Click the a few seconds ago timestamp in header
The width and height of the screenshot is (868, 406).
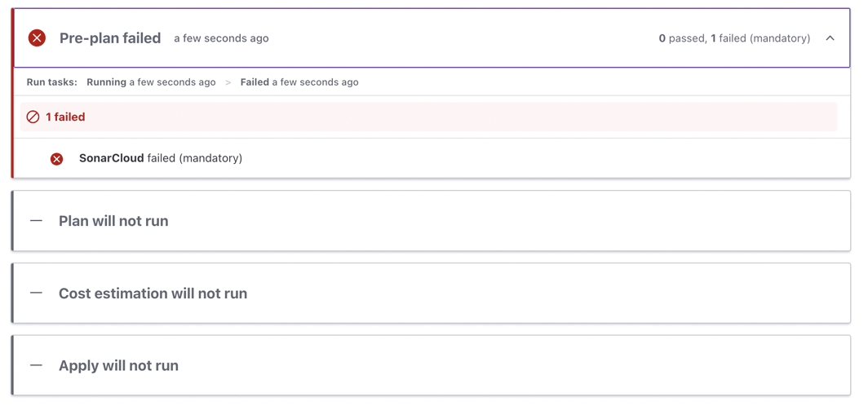click(221, 38)
